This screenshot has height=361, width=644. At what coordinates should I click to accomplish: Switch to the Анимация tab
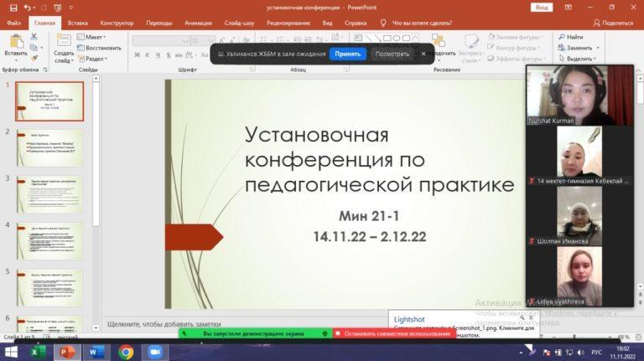coord(198,23)
